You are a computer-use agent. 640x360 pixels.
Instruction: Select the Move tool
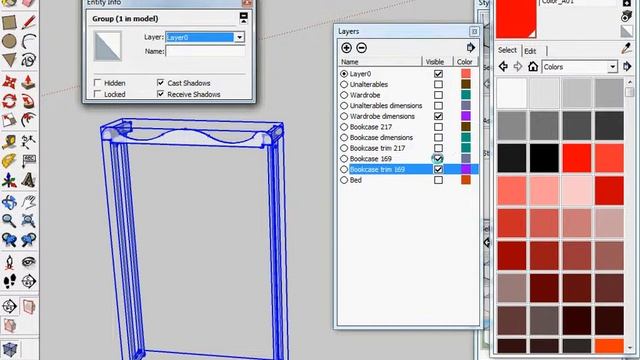coord(9,82)
